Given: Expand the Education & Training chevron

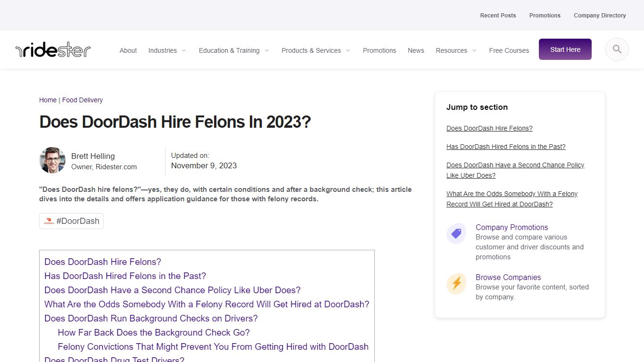Looking at the screenshot, I should point(267,50).
